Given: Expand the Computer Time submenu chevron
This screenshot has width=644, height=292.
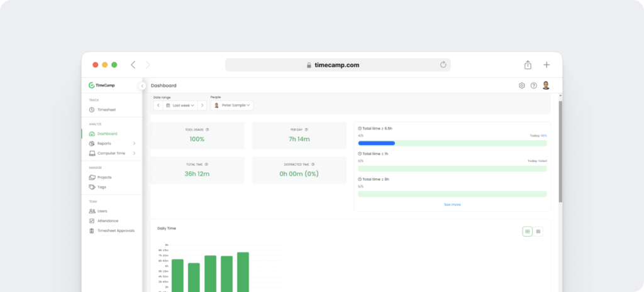Looking at the screenshot, I should click(135, 153).
